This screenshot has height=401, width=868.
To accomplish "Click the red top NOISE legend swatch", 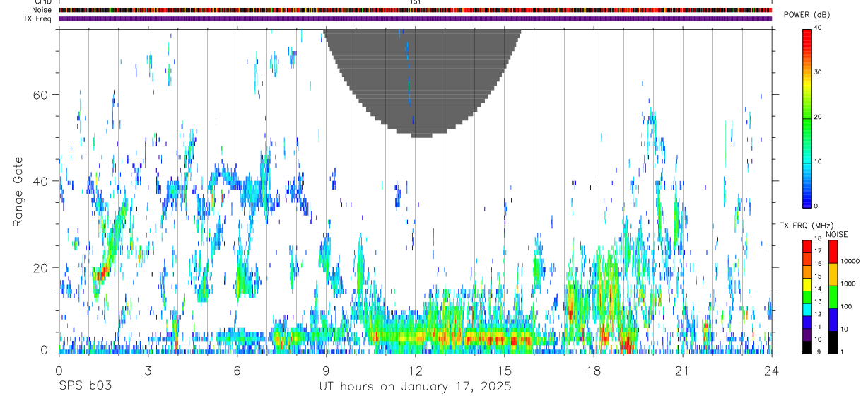I will point(833,252).
